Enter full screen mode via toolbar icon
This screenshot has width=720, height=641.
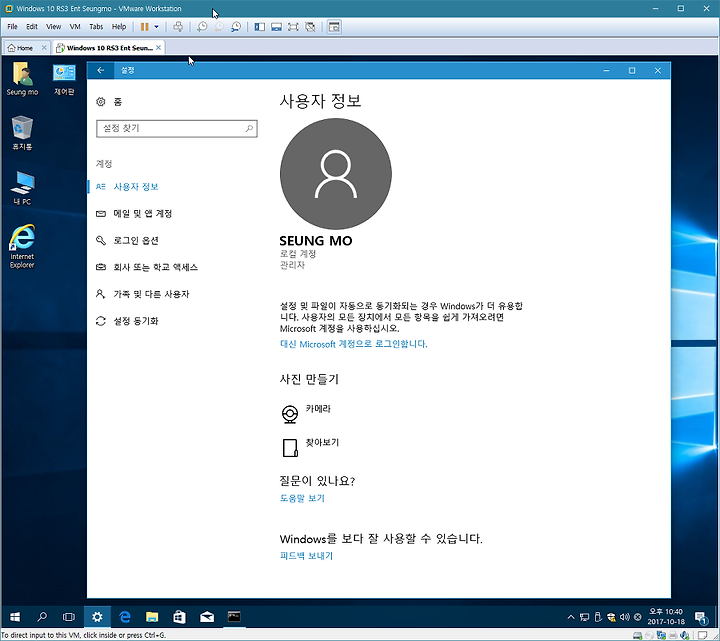pos(293,27)
